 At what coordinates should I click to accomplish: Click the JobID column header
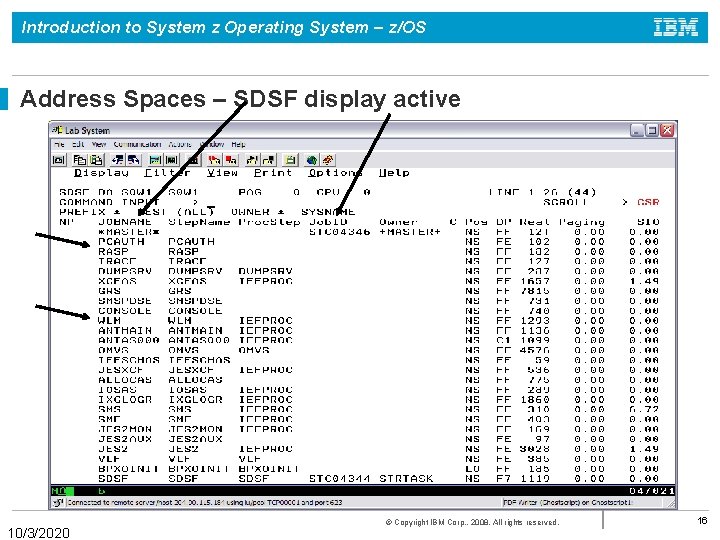328,222
